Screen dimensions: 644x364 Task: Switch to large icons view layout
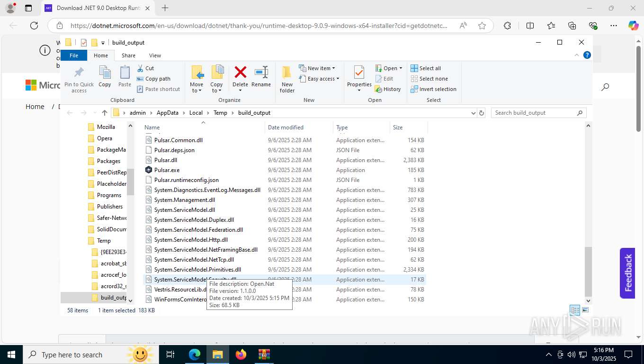pos(585,310)
